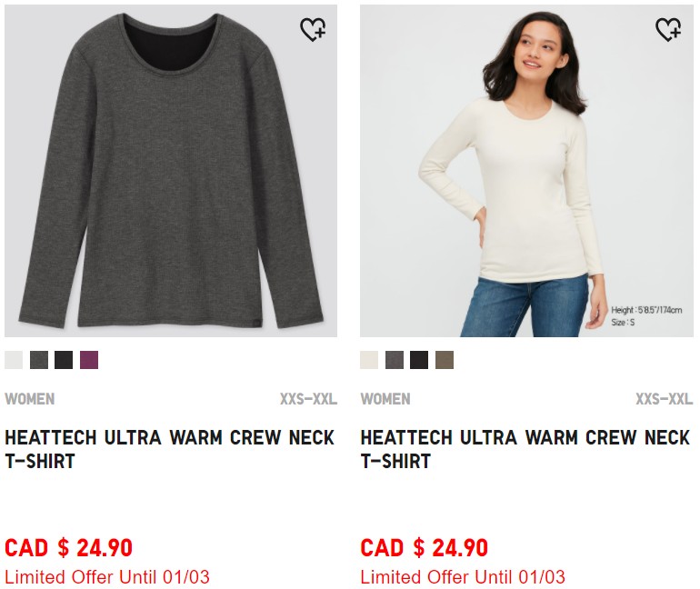The image size is (700, 589).
Task: Click the left WOMEN category label
Action: pos(30,399)
